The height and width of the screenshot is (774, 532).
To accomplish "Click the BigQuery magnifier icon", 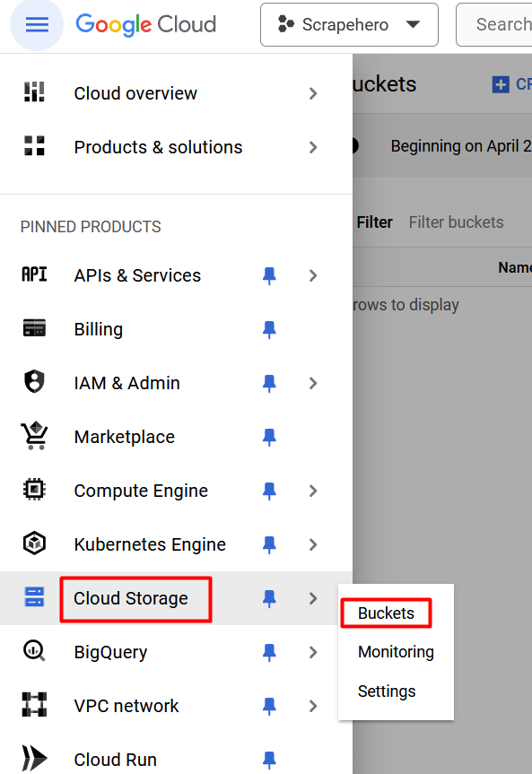I will coord(34,650).
